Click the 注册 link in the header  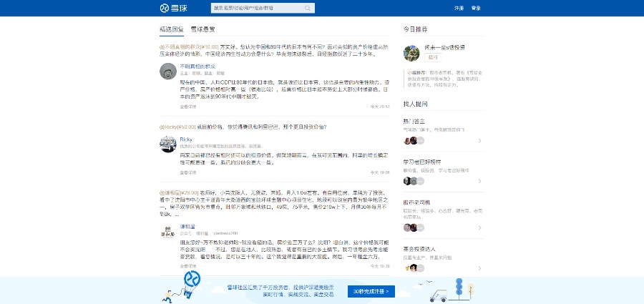tap(459, 8)
